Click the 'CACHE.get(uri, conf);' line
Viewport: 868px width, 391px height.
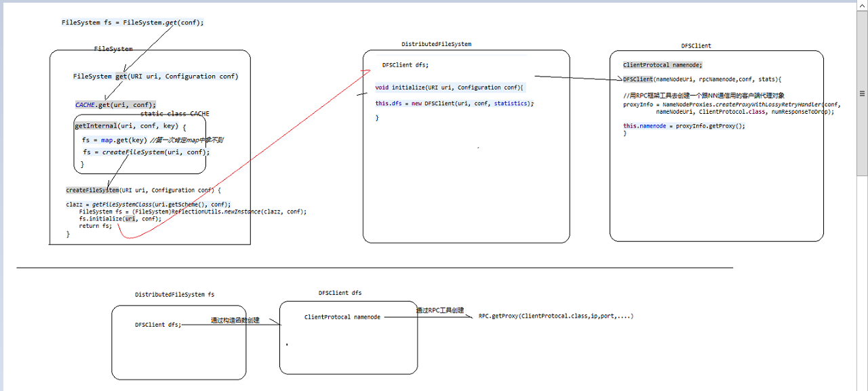115,105
